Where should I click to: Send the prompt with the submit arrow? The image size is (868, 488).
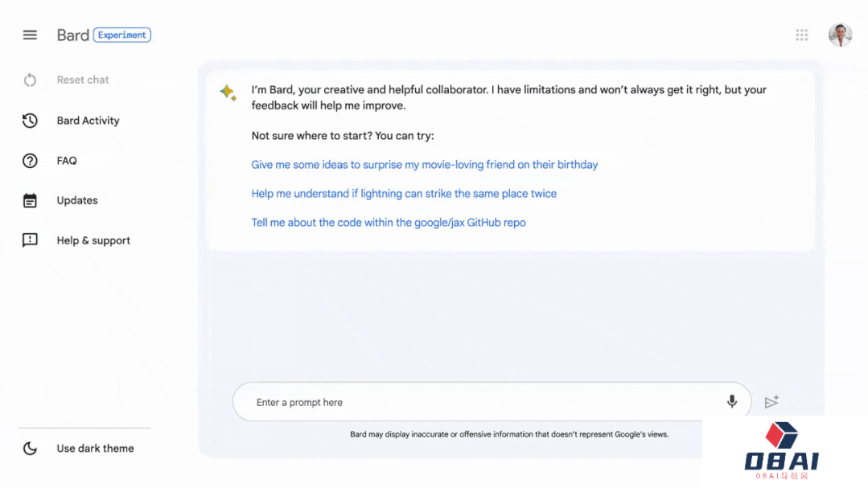point(771,402)
